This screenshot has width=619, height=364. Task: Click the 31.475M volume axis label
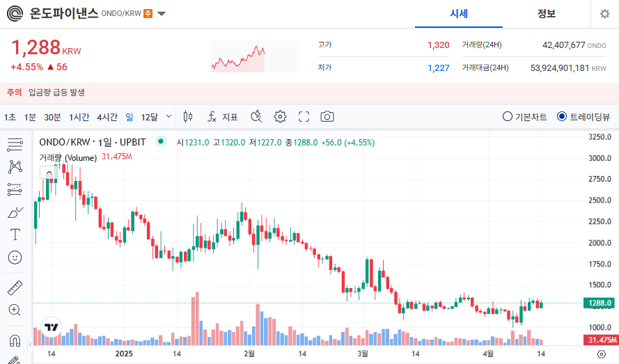coord(600,340)
